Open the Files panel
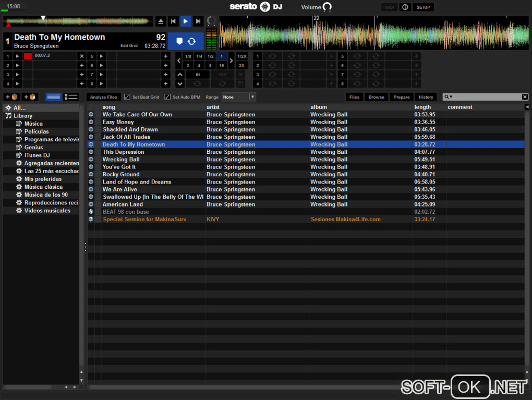532x400 pixels. pyautogui.click(x=354, y=97)
